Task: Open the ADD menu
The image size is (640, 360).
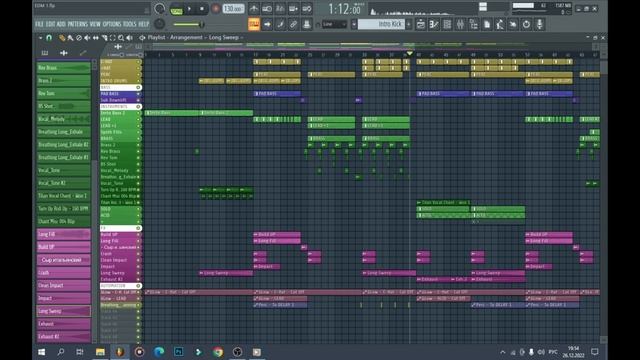Action: pyautogui.click(x=61, y=24)
